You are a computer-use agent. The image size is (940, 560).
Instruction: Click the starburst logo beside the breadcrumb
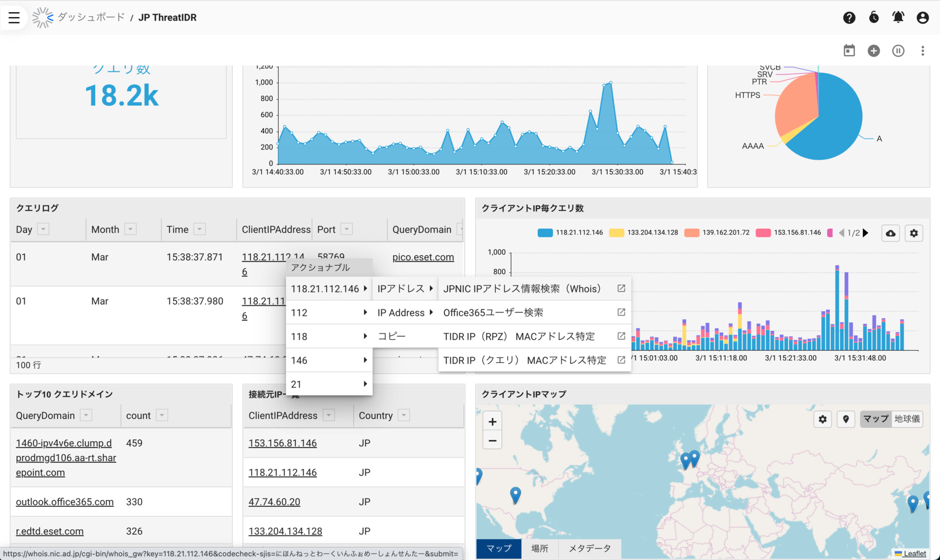pyautogui.click(x=43, y=17)
